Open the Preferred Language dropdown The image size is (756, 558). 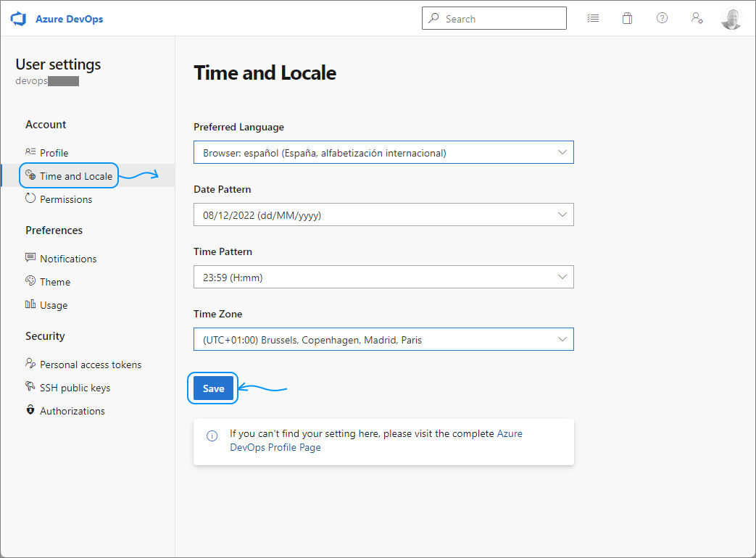point(383,152)
